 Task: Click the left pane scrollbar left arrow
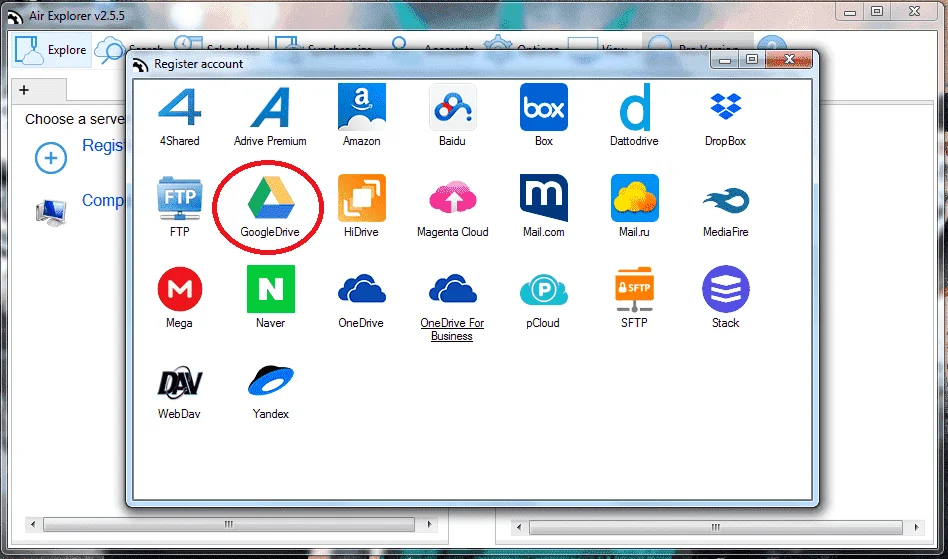point(33,524)
